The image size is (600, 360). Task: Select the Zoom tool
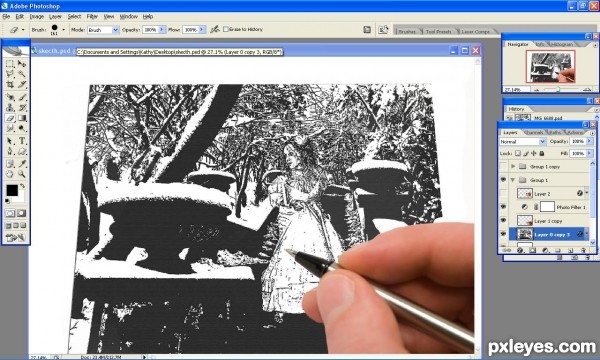(x=22, y=174)
